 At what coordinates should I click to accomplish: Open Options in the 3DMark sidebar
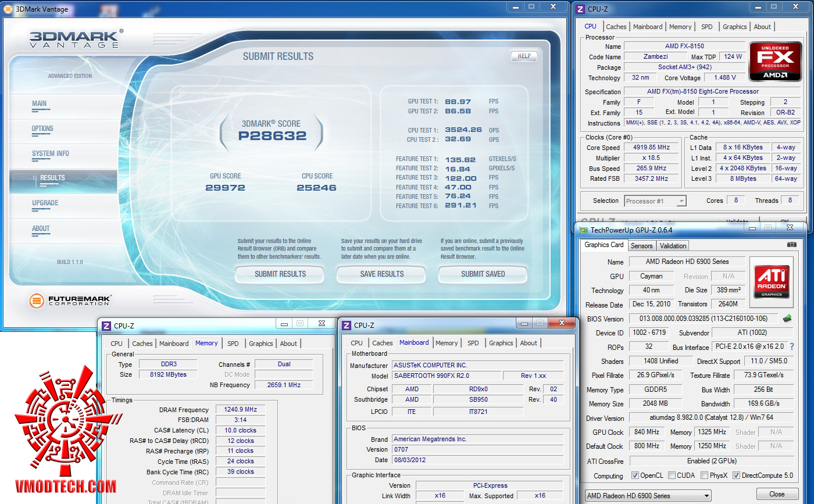[x=42, y=129]
